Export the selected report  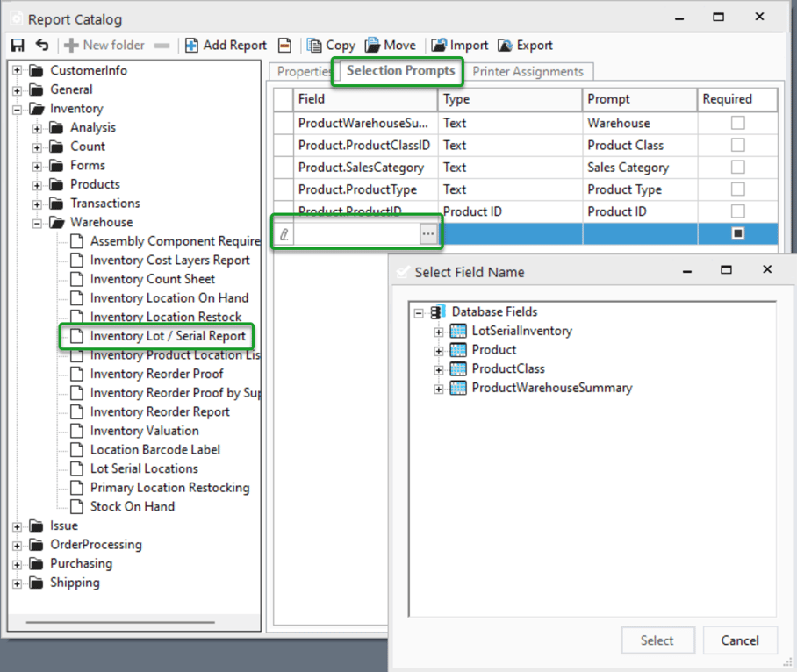[x=525, y=45]
